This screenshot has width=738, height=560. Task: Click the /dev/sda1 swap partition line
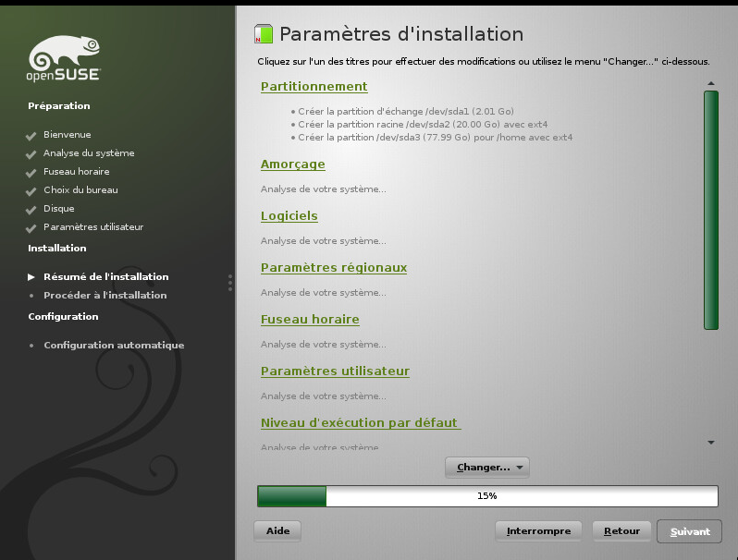coord(406,112)
